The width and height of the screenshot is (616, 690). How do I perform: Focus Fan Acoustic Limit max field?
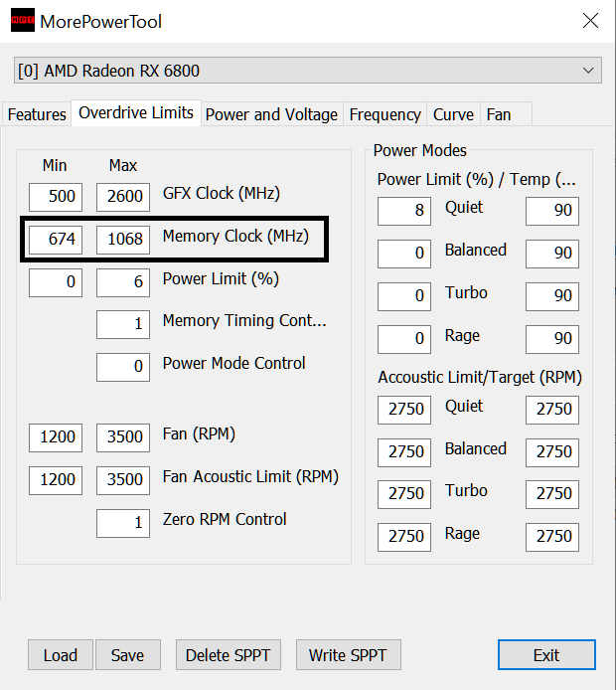123,480
